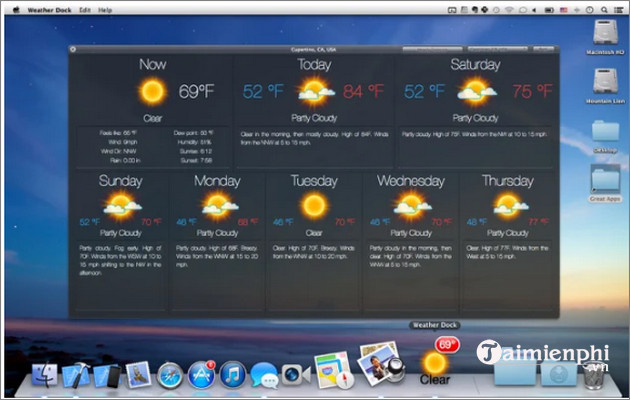Viewport: 630px width, 400px height.
Task: Click the Wi-Fi status icon
Action: [x=510, y=10]
